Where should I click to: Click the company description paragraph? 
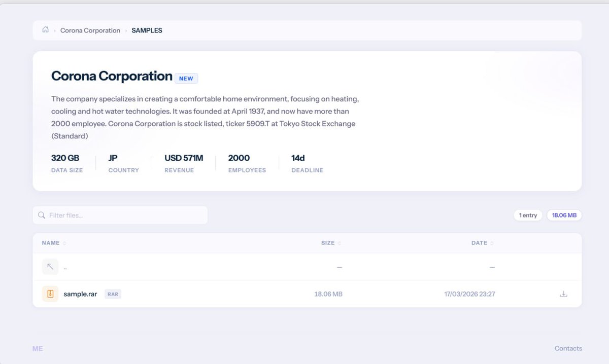[x=205, y=117]
